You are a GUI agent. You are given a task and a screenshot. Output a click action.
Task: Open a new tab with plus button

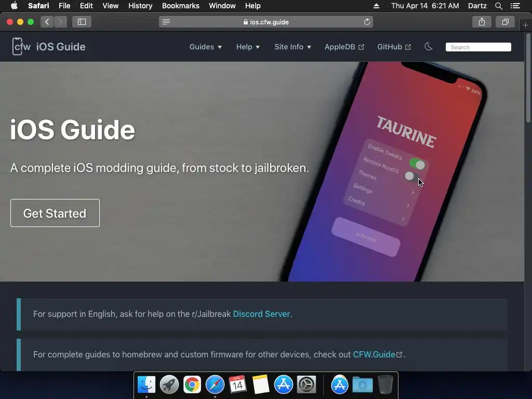tap(525, 25)
